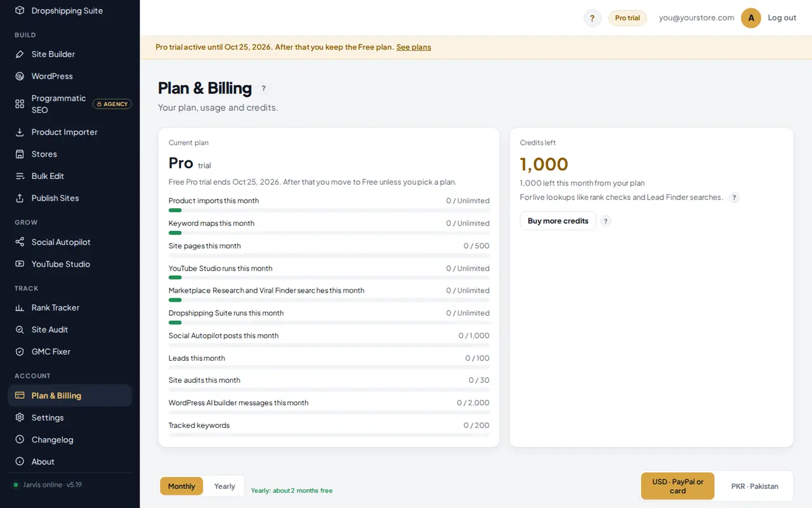The height and width of the screenshot is (508, 812).
Task: Click the Pro trial badge
Action: click(x=627, y=18)
